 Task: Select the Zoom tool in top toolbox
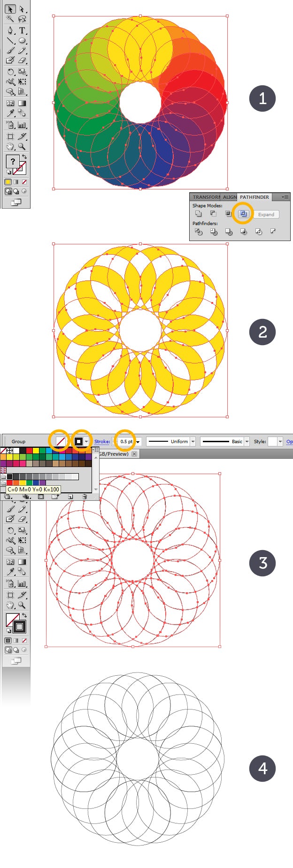22,147
